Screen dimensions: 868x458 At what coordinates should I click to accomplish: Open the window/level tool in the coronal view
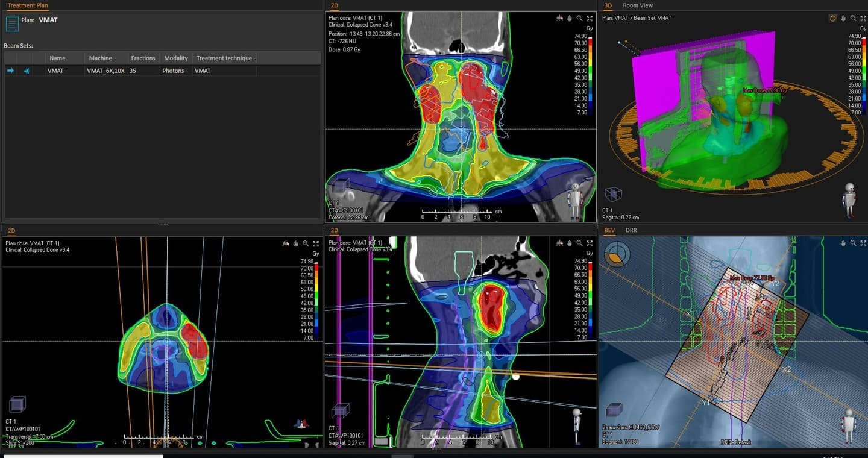[559, 18]
